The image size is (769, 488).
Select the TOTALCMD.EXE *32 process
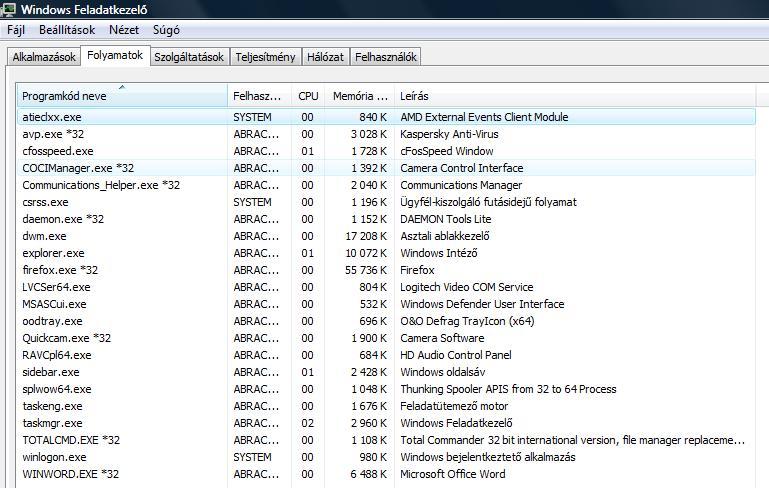pos(386,440)
